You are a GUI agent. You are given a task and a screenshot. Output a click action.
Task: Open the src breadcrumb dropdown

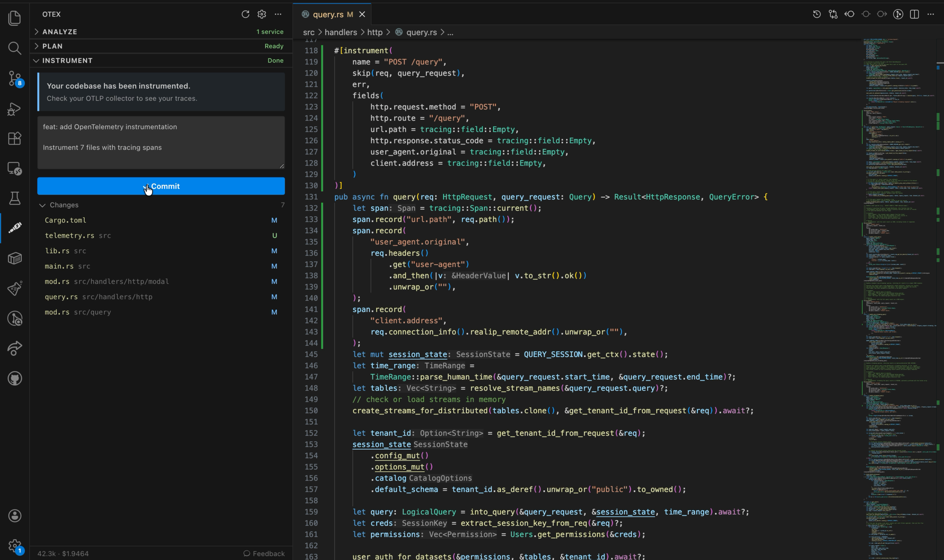coord(309,32)
